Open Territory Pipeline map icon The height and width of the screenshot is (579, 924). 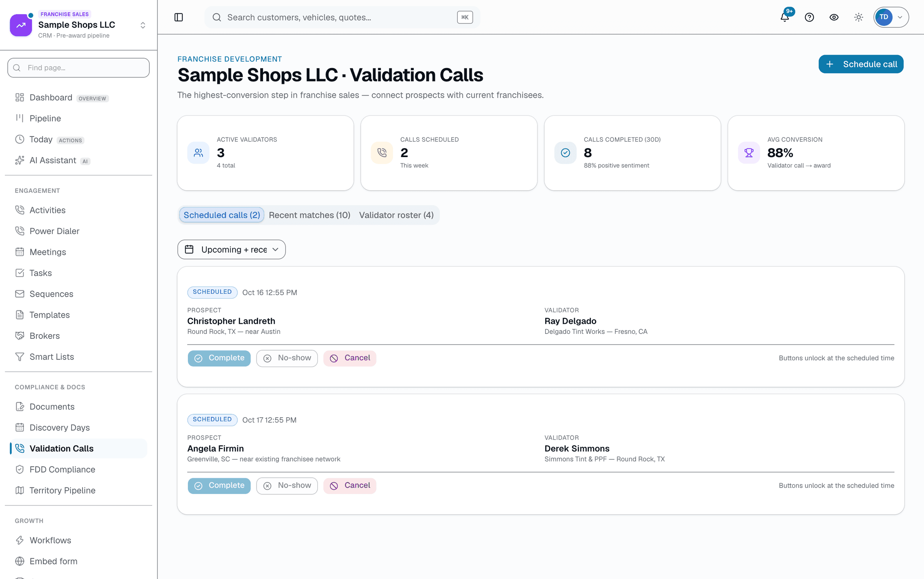[x=20, y=490]
